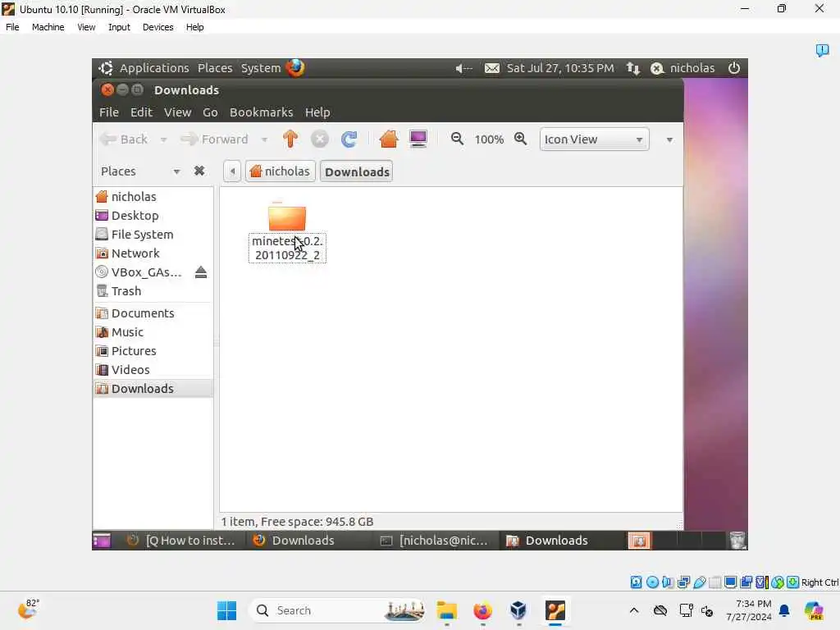Open the Nautilus Help menu
840x630 pixels.
tap(317, 112)
